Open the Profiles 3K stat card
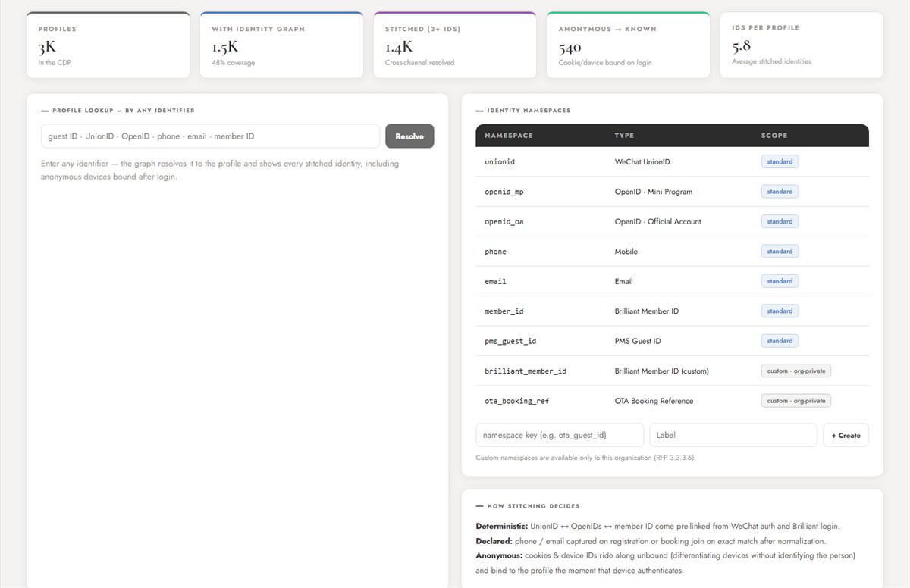 pyautogui.click(x=108, y=45)
